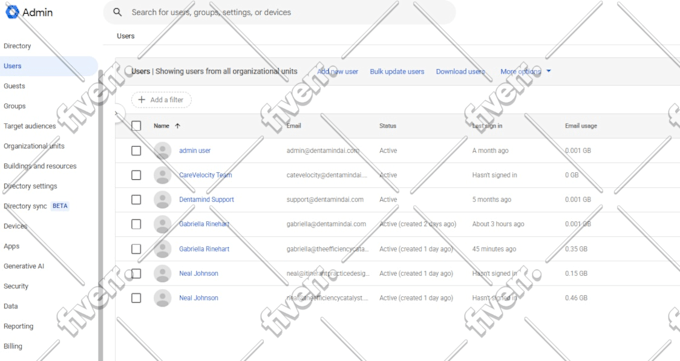This screenshot has width=680, height=361.
Task: Click the avatar in the 0.35 GB row
Action: 162,249
